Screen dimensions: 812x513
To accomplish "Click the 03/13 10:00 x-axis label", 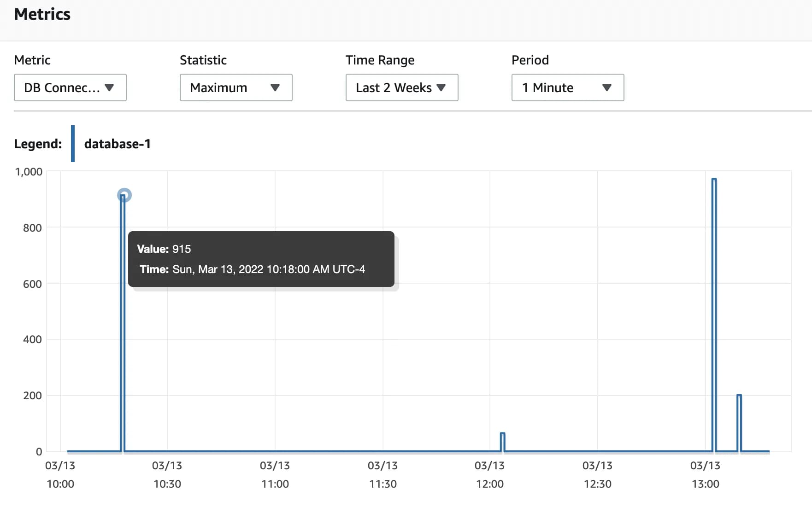I will pyautogui.click(x=60, y=475).
